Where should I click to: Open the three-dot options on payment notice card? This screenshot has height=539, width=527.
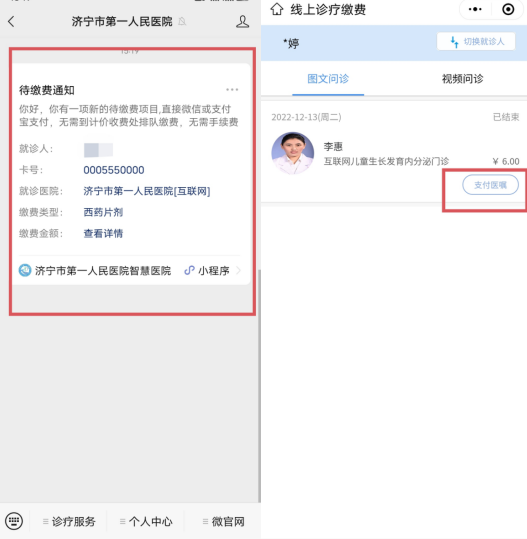click(x=232, y=90)
